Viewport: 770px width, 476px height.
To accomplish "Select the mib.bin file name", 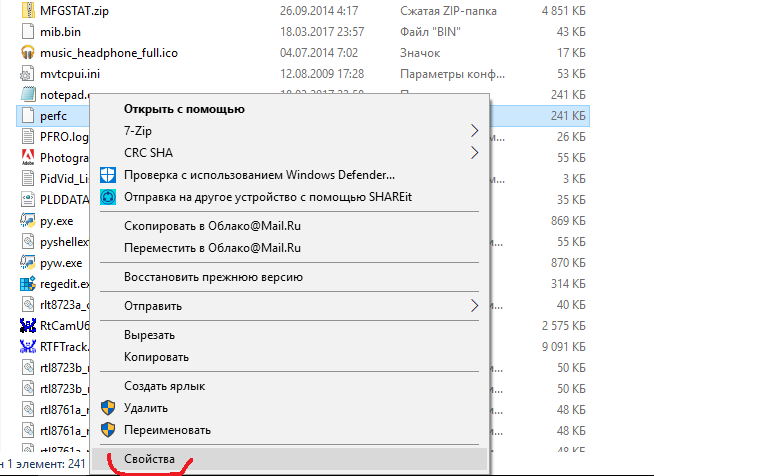I will pos(60,32).
